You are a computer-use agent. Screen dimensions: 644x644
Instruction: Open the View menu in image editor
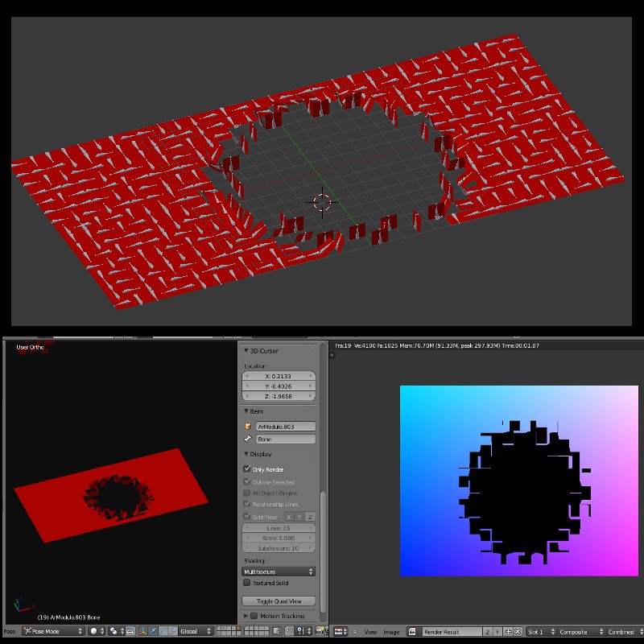(x=370, y=631)
